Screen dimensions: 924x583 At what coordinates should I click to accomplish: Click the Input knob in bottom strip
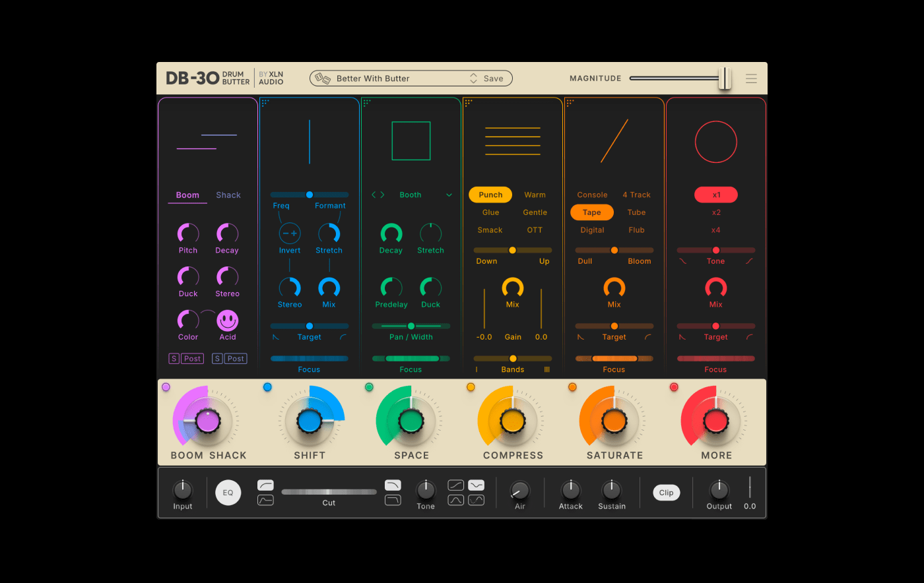[x=183, y=490]
